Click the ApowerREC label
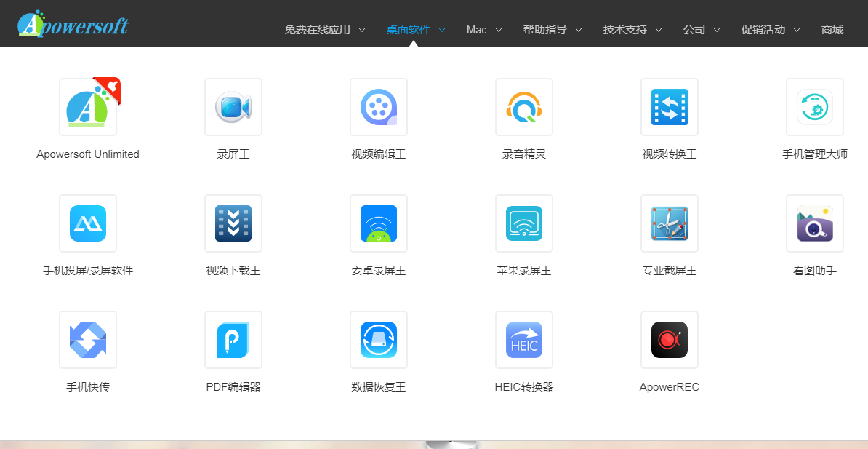This screenshot has width=868, height=449. [x=670, y=387]
